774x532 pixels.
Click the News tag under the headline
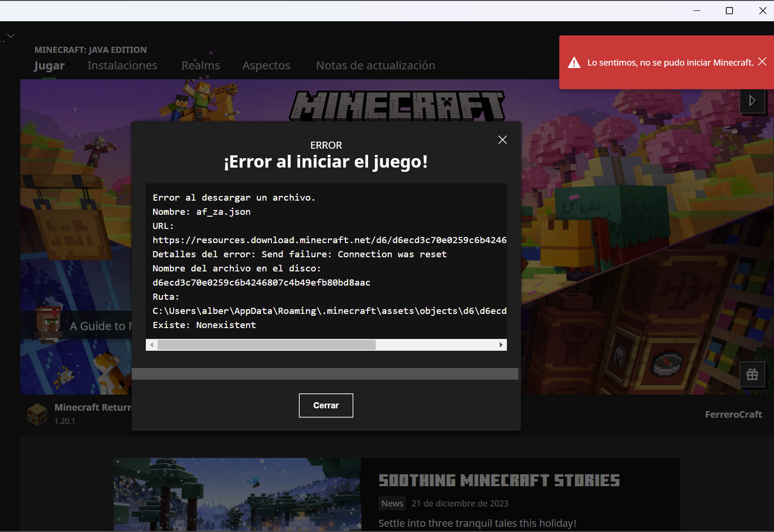pyautogui.click(x=392, y=504)
